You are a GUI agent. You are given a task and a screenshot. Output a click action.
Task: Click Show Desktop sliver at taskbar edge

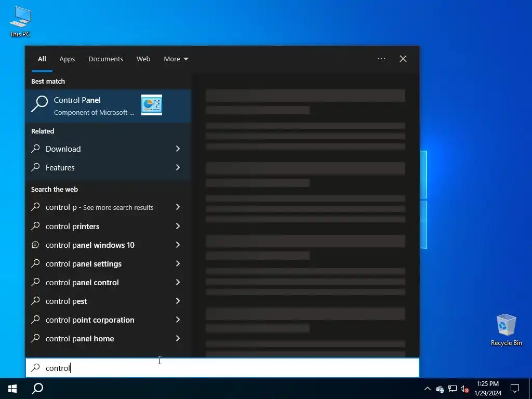coord(530,389)
